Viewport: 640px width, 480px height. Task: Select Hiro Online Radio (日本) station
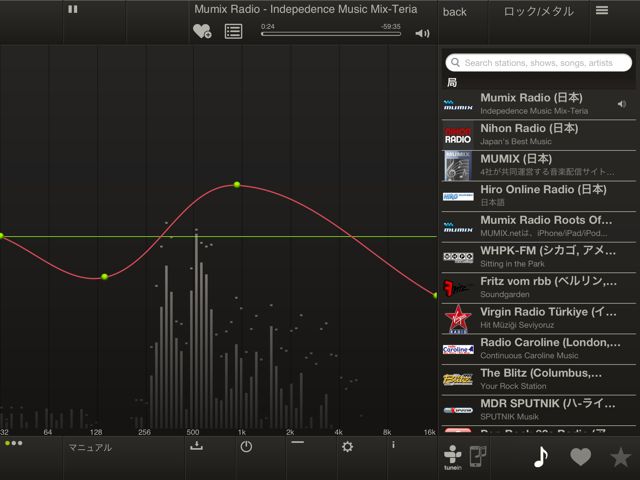[539, 196]
